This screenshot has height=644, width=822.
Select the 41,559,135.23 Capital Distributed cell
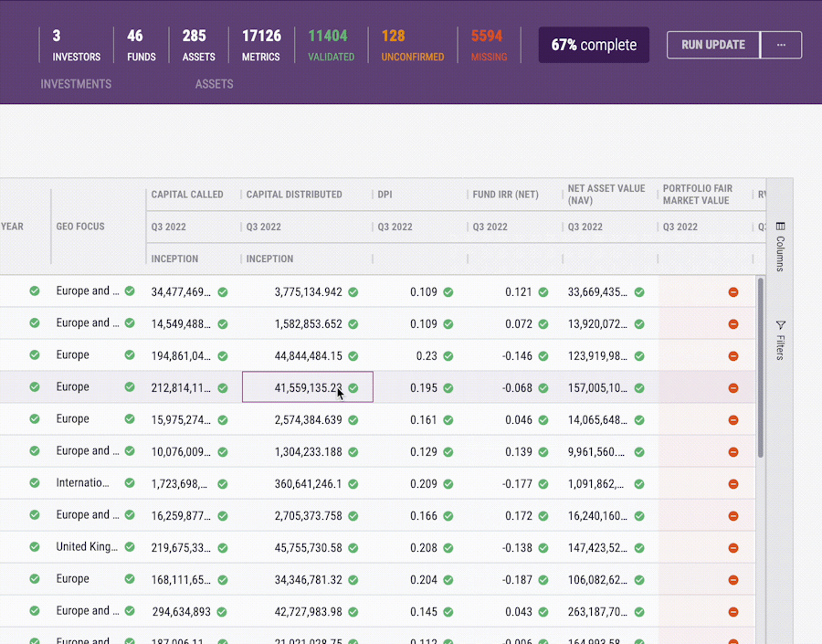pyautogui.click(x=308, y=387)
